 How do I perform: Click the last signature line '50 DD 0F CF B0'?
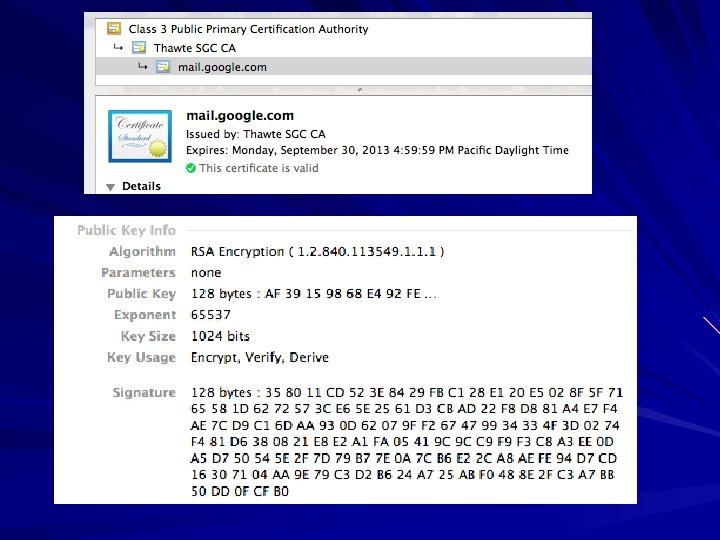tap(240, 491)
